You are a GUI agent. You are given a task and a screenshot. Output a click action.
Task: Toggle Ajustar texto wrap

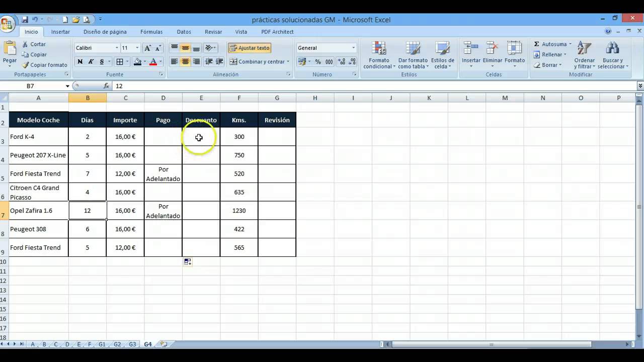click(x=250, y=48)
